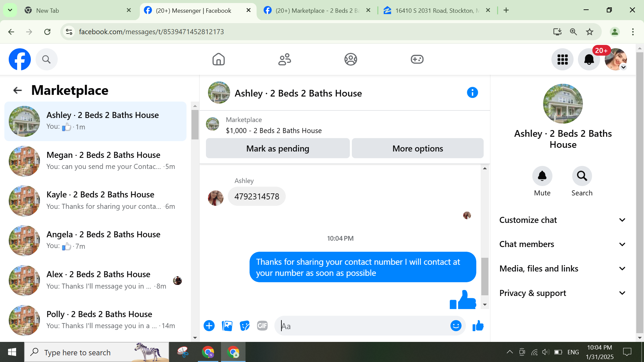Choose a GIF from the GIF icon
644x362 pixels.
point(262,326)
